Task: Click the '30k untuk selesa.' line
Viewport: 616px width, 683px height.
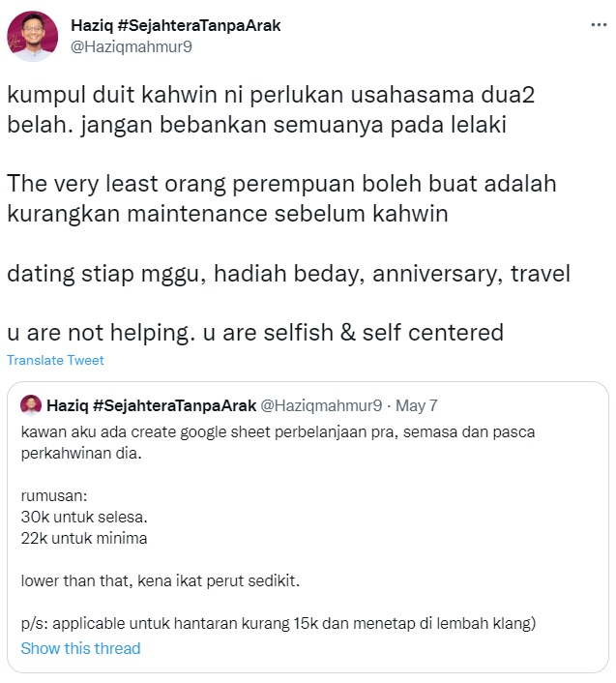Action: pyautogui.click(x=79, y=518)
